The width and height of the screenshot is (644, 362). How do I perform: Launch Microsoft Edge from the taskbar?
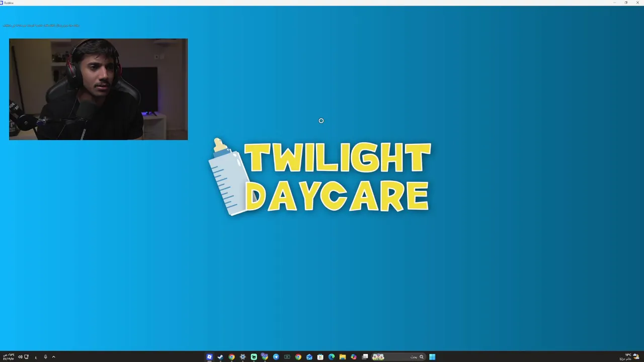331,357
